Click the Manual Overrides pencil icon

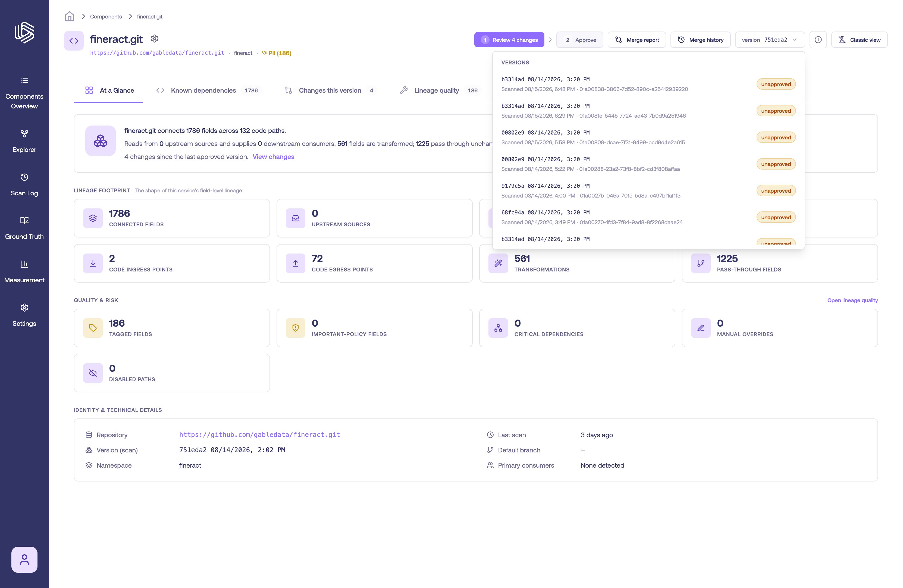click(701, 328)
